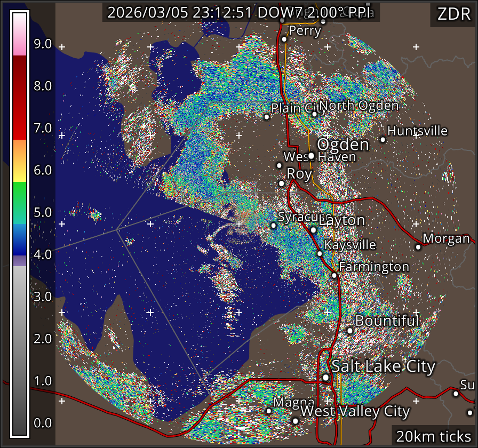Screen dimensions: 478x448
Task: Click the Magna city marker dot
Action: (269, 411)
